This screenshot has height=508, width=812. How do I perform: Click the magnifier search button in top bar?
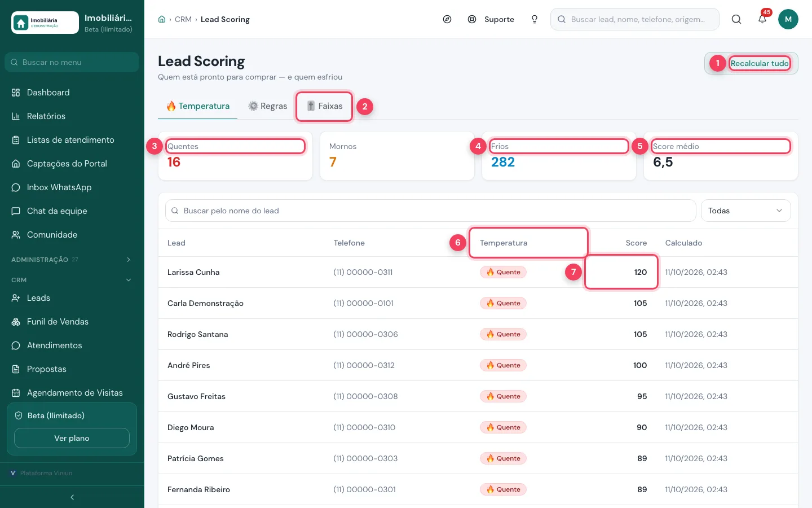coord(736,19)
